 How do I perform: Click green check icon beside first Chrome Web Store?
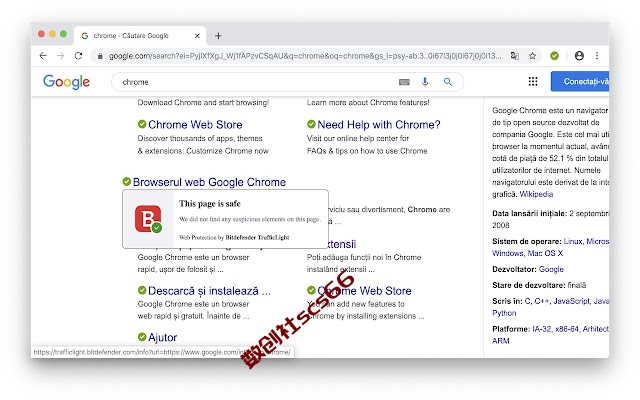coord(142,124)
